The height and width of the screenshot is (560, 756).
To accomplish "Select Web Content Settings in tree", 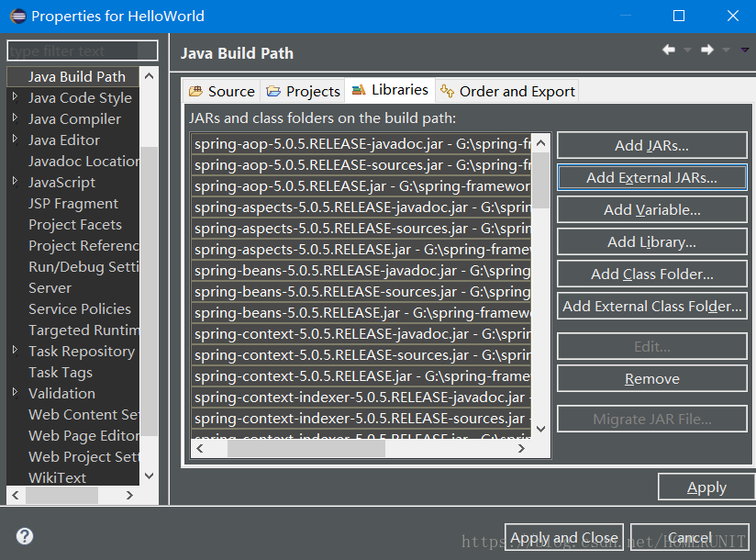I will (83, 415).
